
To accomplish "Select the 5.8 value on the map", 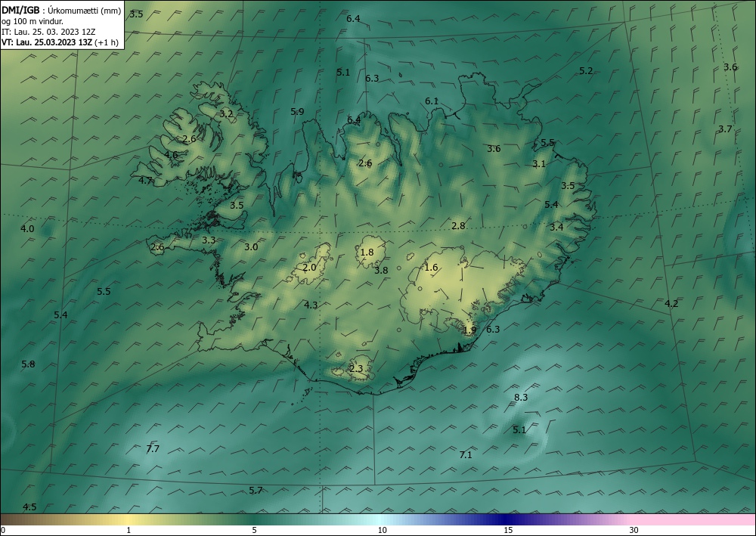I will coord(28,364).
